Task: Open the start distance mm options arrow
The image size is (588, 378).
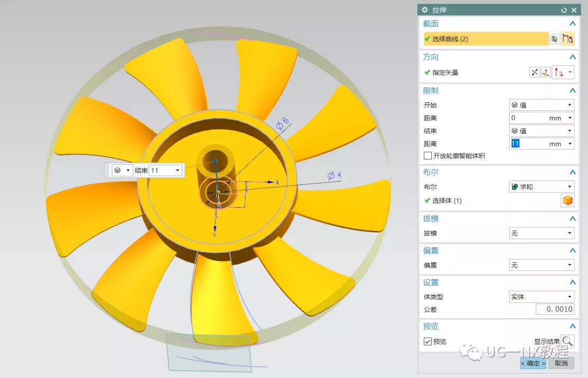Action: point(570,118)
